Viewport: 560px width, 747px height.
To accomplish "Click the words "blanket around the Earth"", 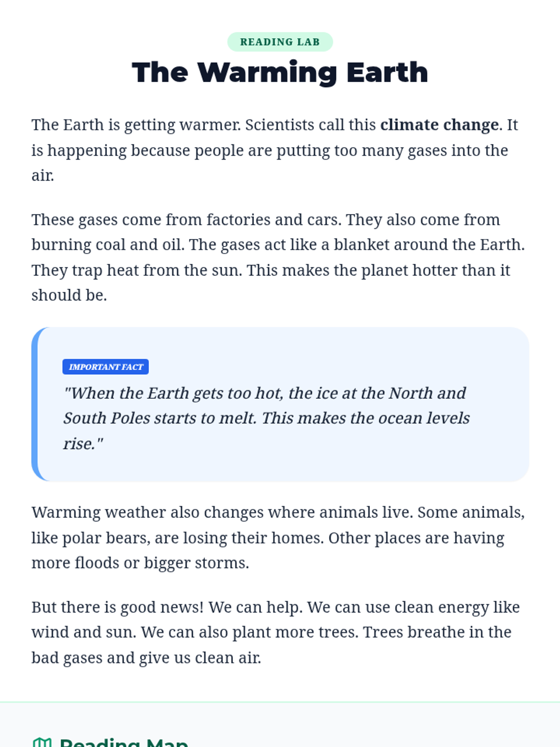I will click(x=429, y=245).
